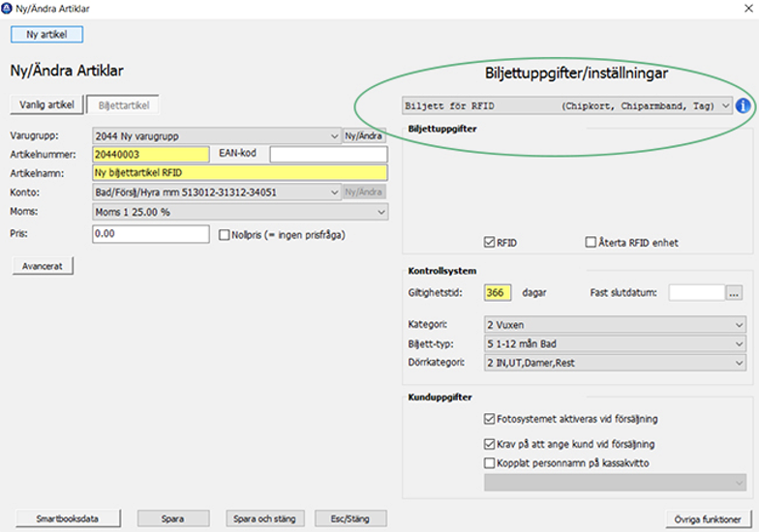759x532 pixels.
Task: Open the Biljett-typ dropdown
Action: (615, 344)
